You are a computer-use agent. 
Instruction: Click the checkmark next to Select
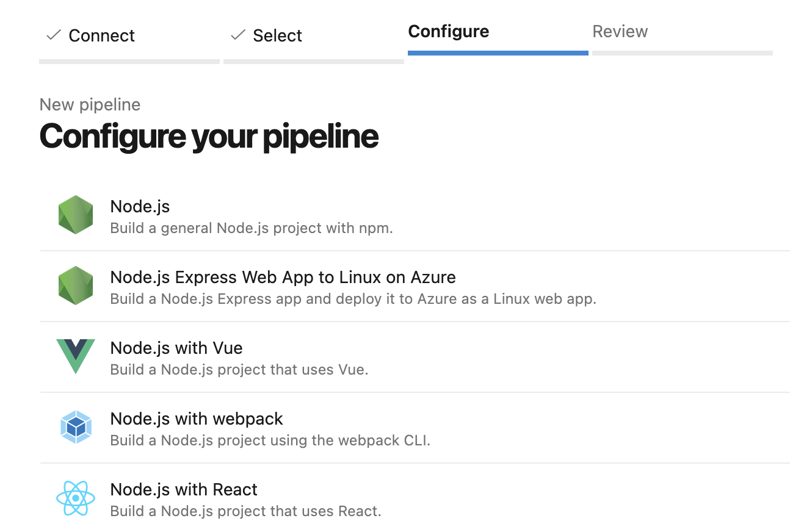coord(238,35)
